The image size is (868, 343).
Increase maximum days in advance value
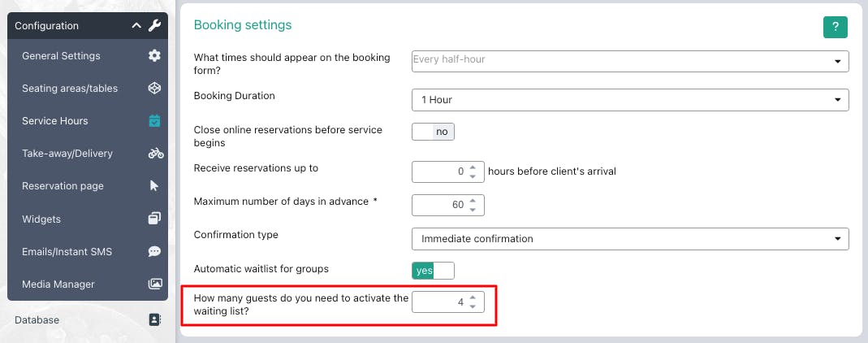coord(473,200)
